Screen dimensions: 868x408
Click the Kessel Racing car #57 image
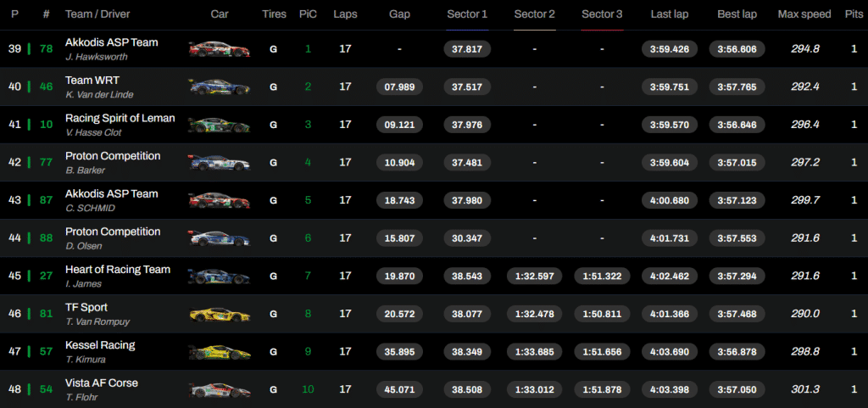(x=220, y=352)
